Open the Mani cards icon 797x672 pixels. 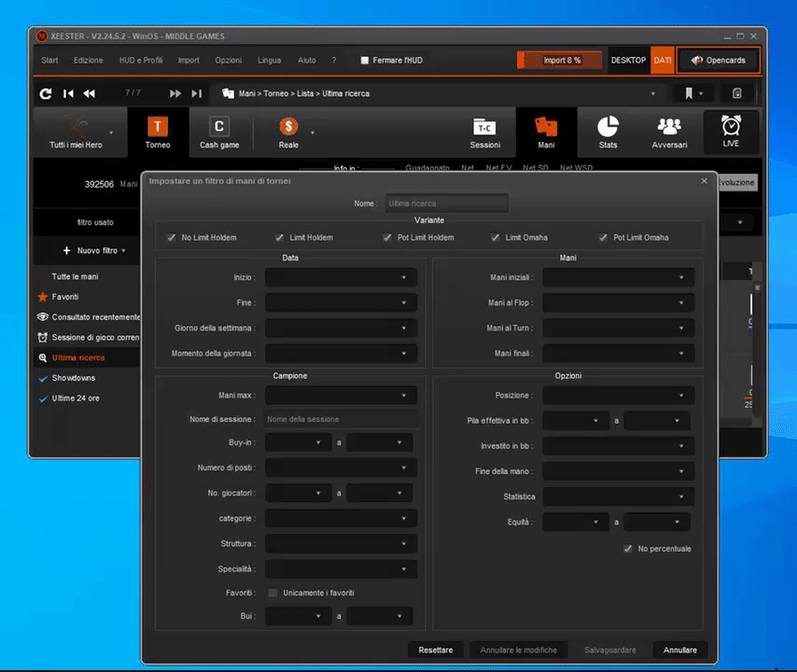(546, 126)
